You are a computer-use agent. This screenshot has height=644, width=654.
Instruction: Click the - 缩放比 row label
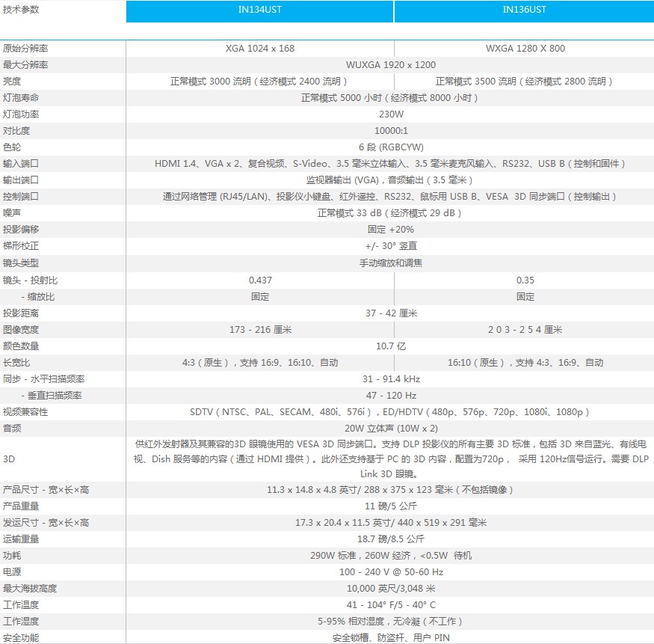tap(38, 297)
